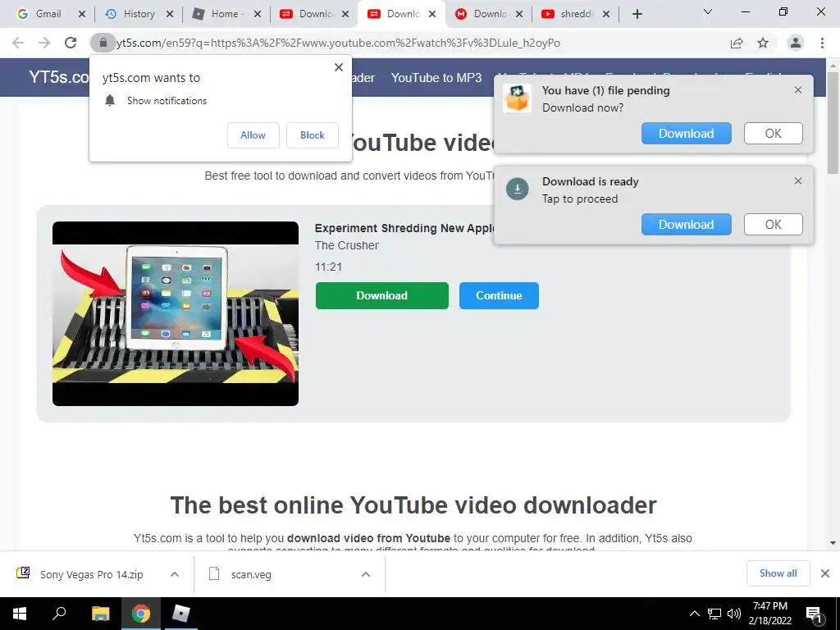The height and width of the screenshot is (630, 840).
Task: Close the Download is ready notification
Action: click(798, 181)
